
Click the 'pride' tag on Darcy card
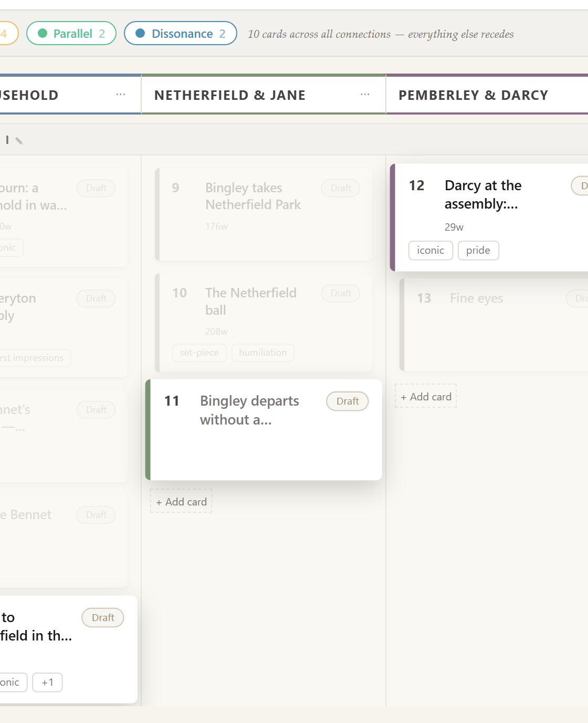tap(478, 250)
